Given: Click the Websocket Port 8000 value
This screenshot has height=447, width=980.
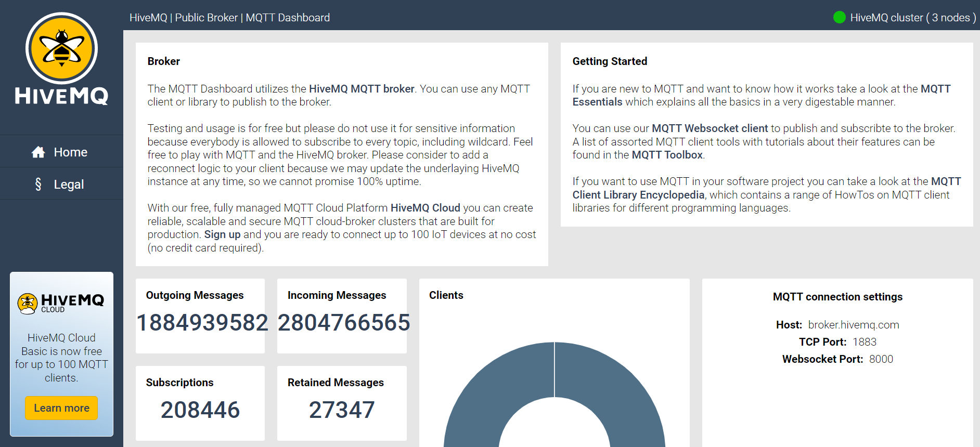Looking at the screenshot, I should pos(881,359).
